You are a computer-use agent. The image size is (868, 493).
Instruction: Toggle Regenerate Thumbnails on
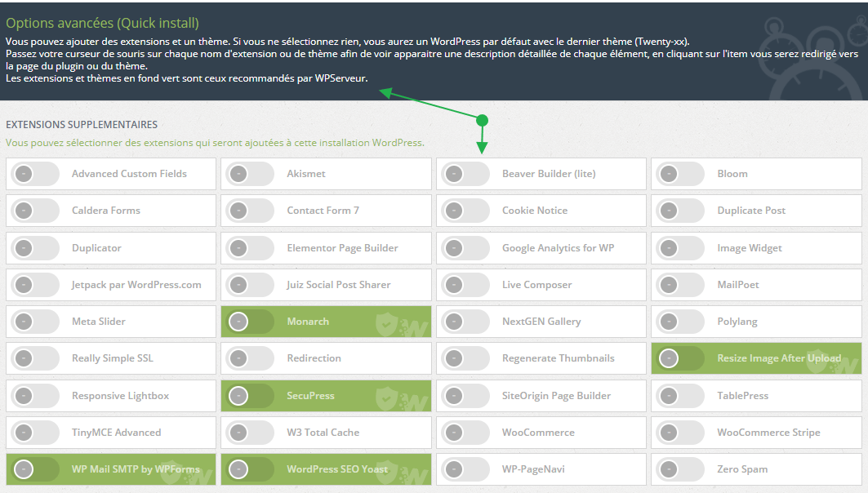[465, 358]
